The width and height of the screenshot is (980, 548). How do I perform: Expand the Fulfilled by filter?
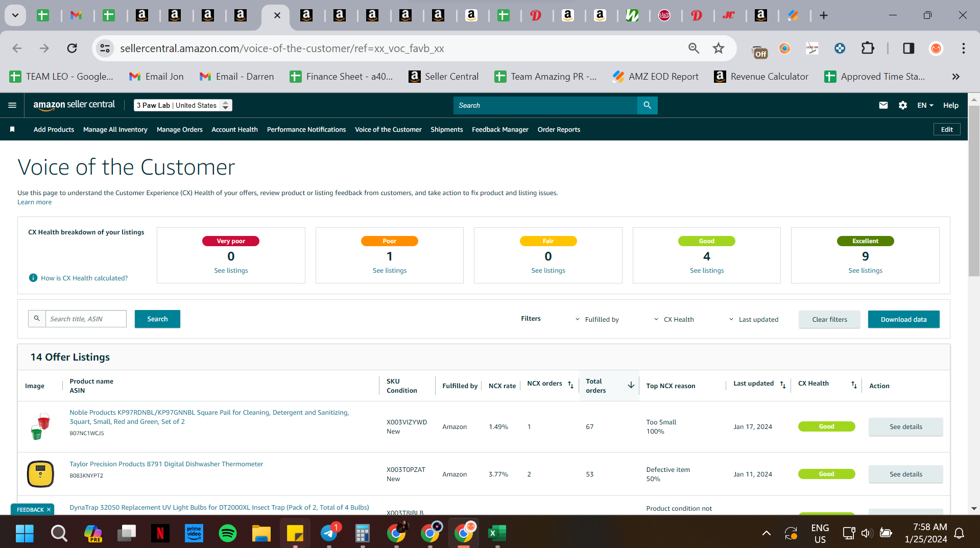597,319
